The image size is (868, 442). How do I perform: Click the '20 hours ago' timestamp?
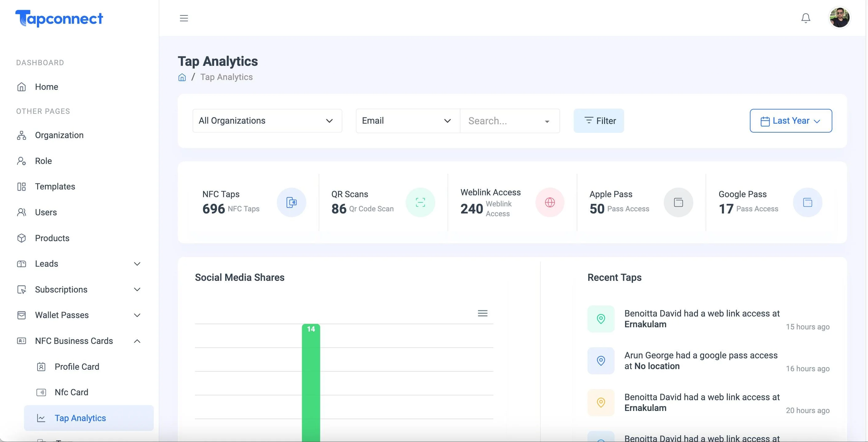point(808,410)
